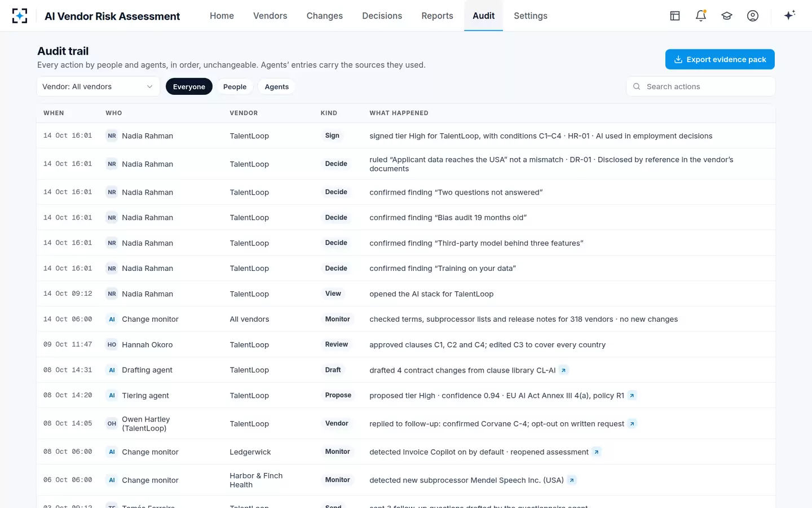This screenshot has height=508, width=812.
Task: Click AI Vendor Risk Assessment title
Action: [x=112, y=16]
